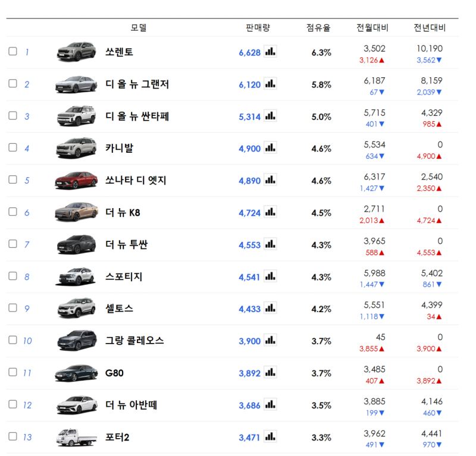Click the 6,628 sales figure for 쏘렌토
Viewport: 476px width, 456px height.
pyautogui.click(x=249, y=52)
